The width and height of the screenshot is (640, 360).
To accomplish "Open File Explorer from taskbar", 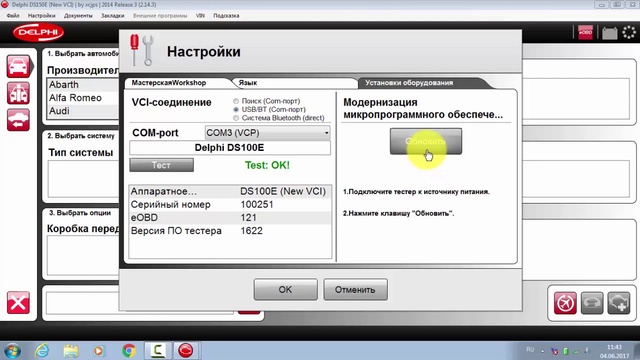I will point(71,351).
